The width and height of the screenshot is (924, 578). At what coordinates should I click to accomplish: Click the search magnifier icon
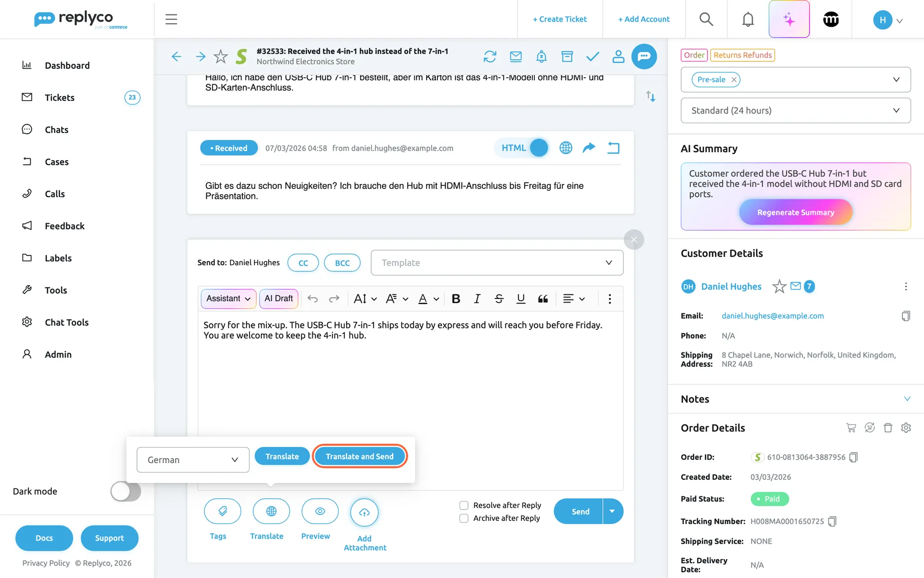point(706,20)
